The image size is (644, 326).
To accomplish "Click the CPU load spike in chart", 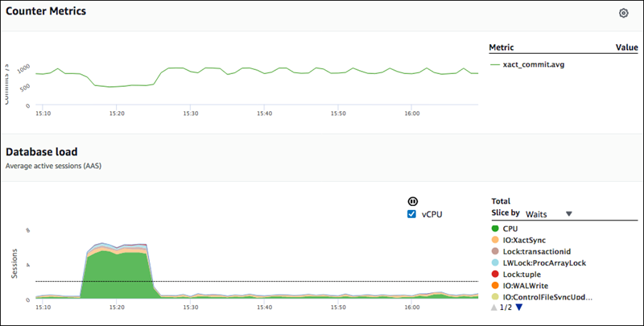I will (x=117, y=270).
